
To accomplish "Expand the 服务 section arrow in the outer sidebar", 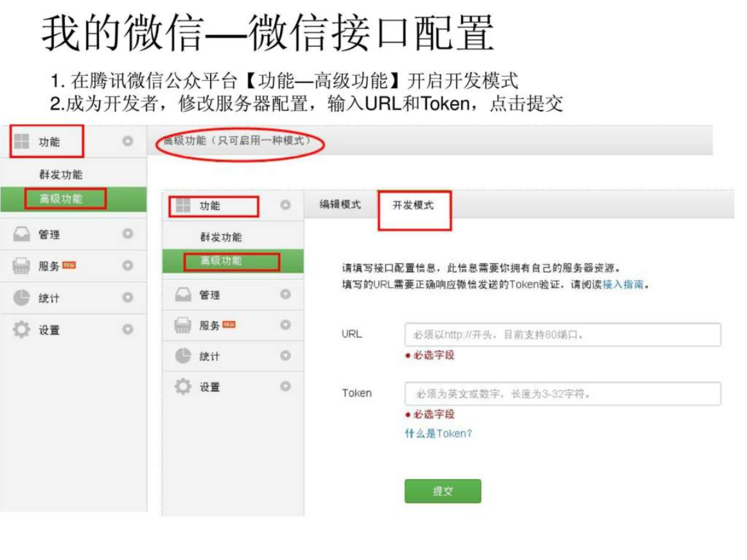I will coord(128,265).
